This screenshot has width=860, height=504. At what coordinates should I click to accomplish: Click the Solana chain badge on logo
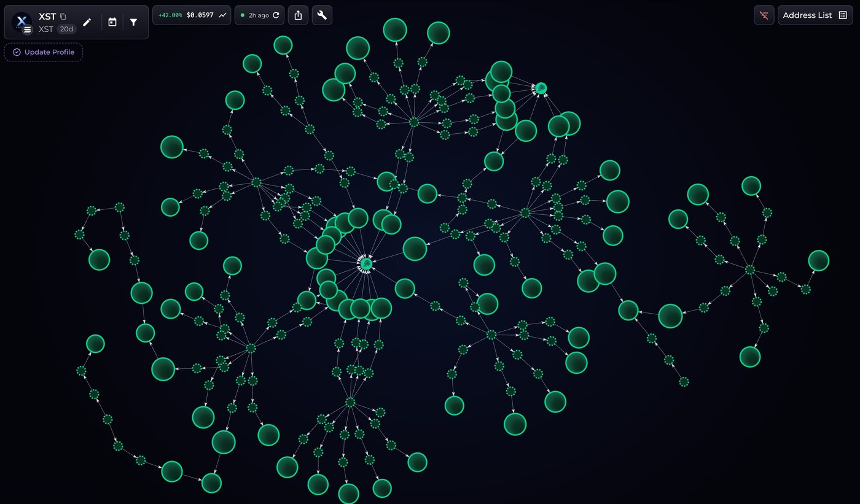coord(27,29)
